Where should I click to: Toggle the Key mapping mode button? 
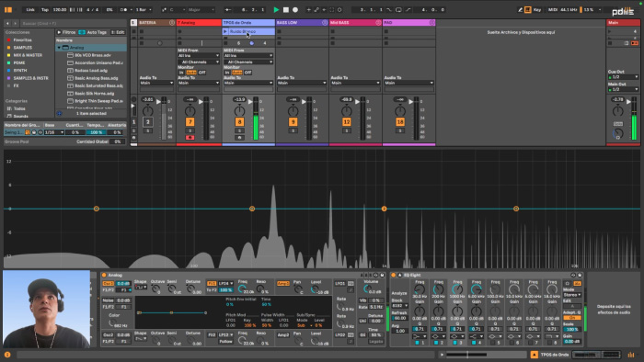[537, 9]
